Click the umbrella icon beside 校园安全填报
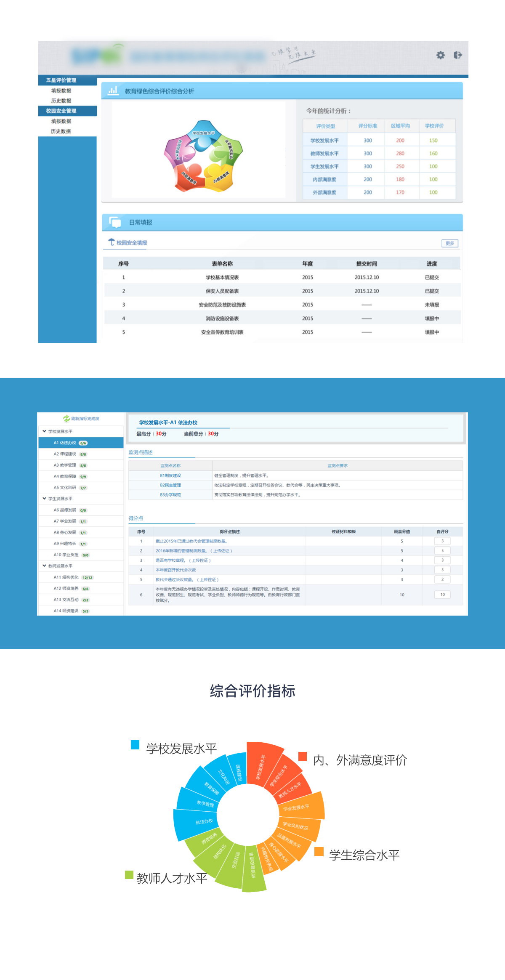 coord(111,242)
